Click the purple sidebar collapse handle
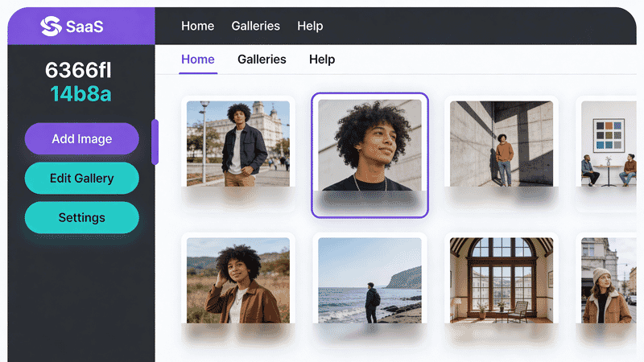The width and height of the screenshot is (644, 362). click(155, 142)
